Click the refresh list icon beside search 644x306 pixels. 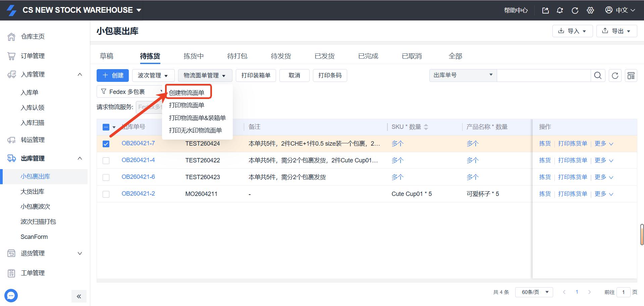[615, 75]
